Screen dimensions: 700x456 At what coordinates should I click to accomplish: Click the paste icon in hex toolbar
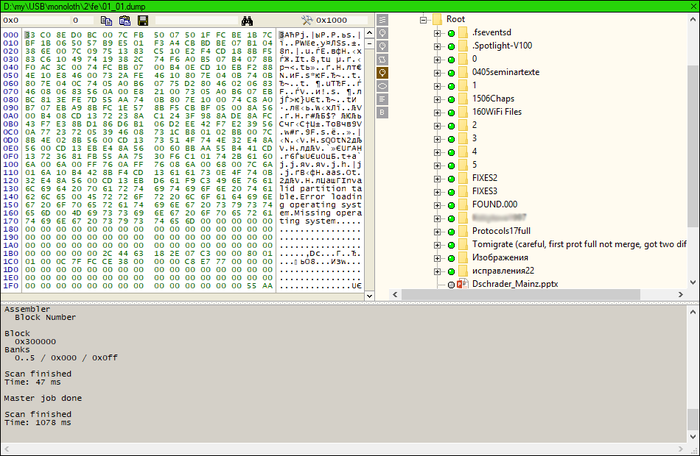point(125,20)
